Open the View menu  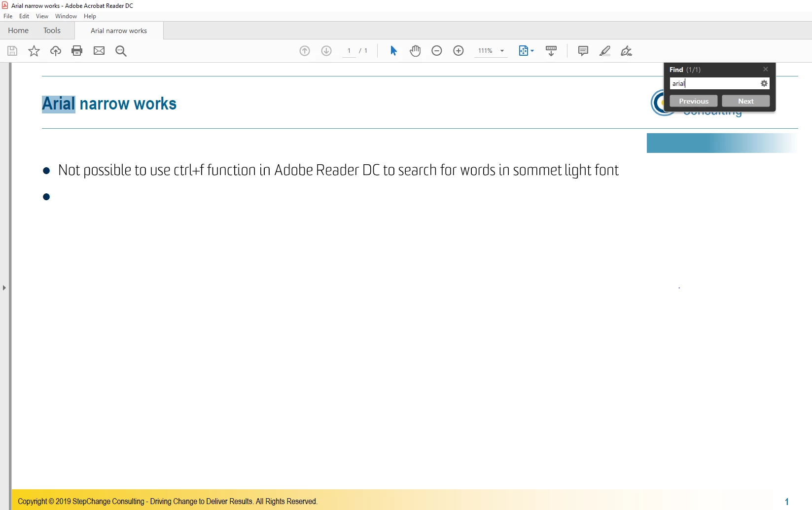[42, 16]
